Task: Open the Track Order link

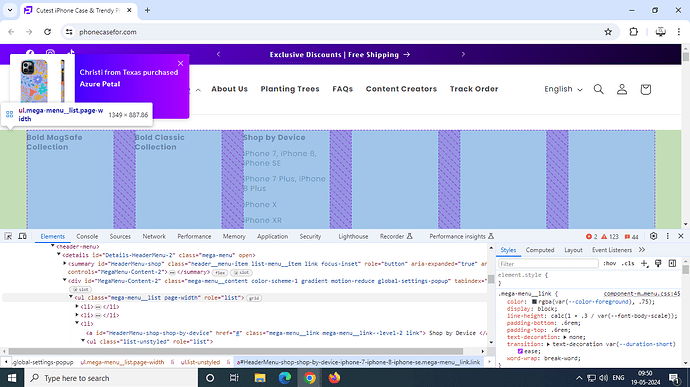Action: point(474,89)
